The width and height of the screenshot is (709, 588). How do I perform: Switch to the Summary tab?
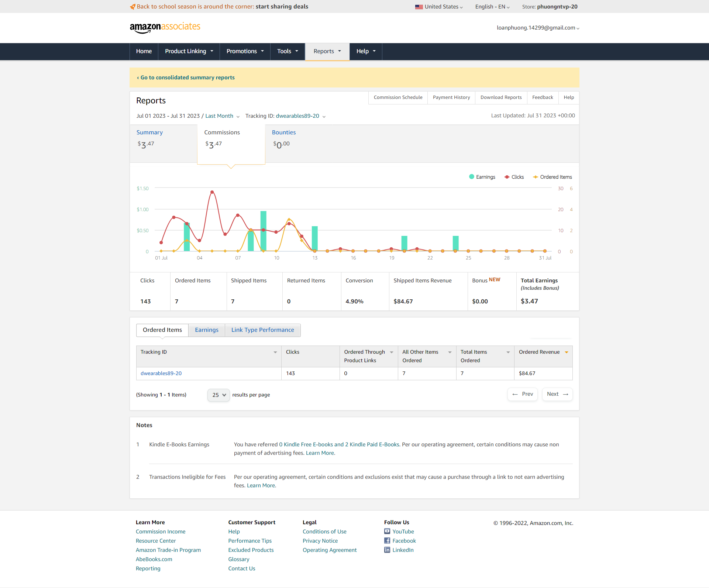pos(164,144)
